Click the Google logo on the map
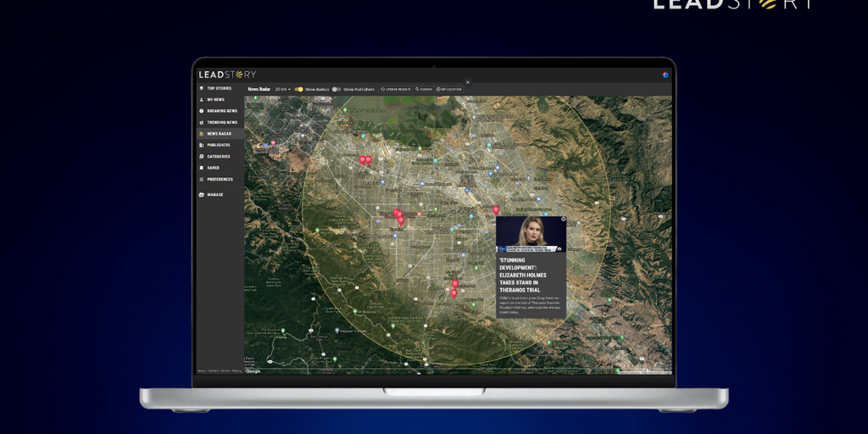 pyautogui.click(x=253, y=371)
